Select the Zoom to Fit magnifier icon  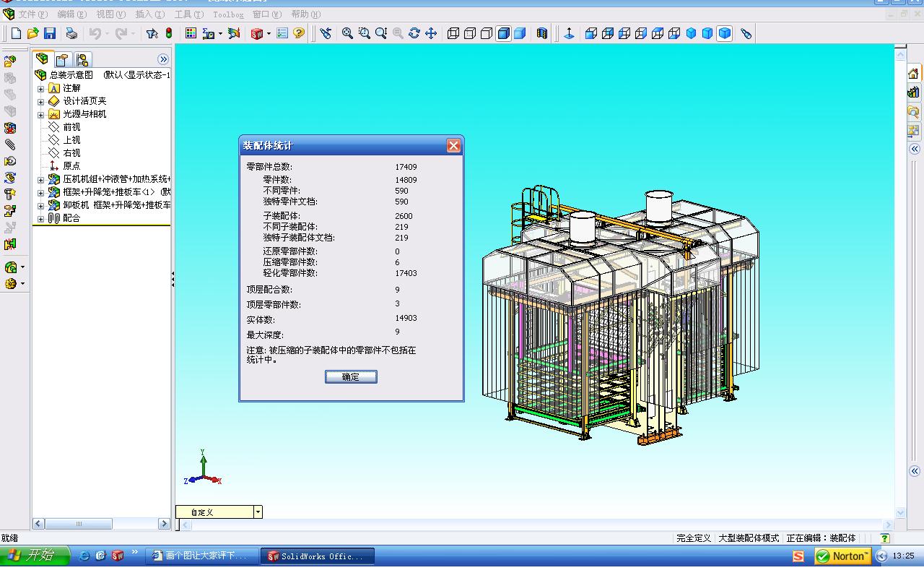tap(347, 33)
